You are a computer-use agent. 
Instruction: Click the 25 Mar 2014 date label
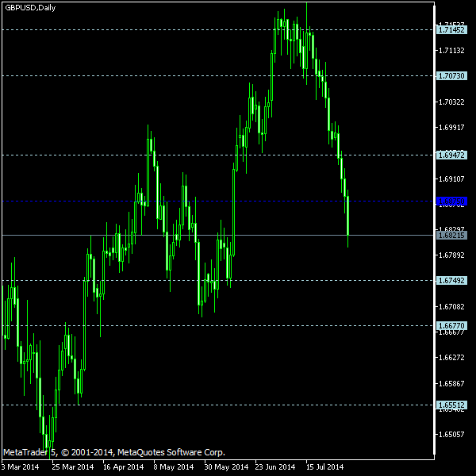[x=73, y=467]
